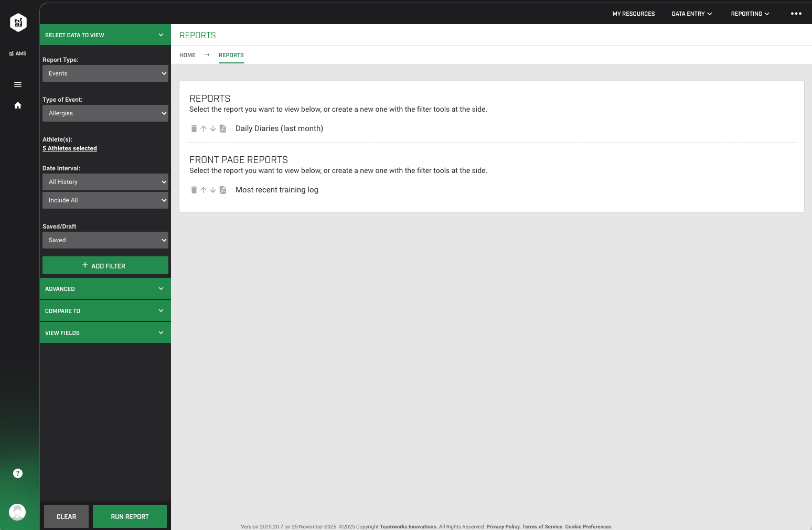Open the three-dot overflow menu
Screen dimensions: 812x530
click(796, 13)
